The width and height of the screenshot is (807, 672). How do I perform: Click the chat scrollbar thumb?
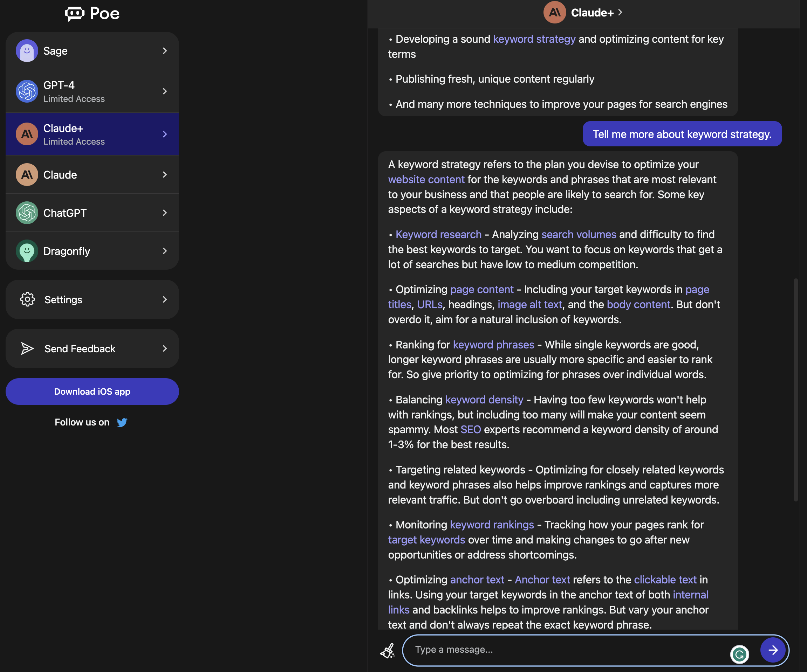(x=795, y=390)
